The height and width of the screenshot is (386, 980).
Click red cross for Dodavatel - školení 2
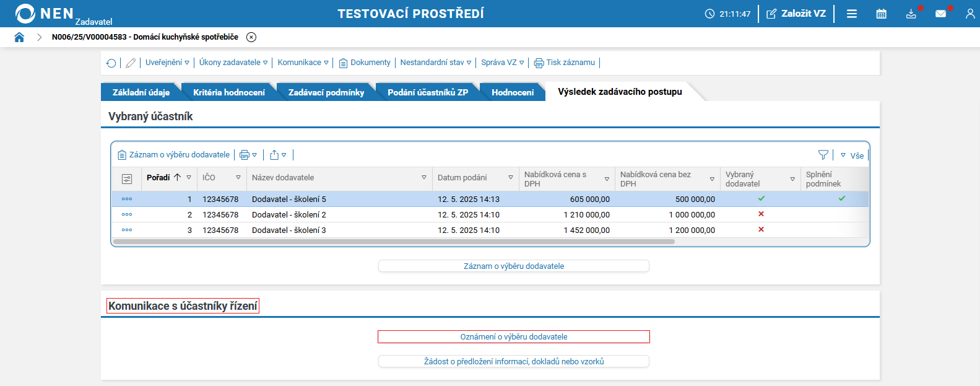(x=761, y=214)
